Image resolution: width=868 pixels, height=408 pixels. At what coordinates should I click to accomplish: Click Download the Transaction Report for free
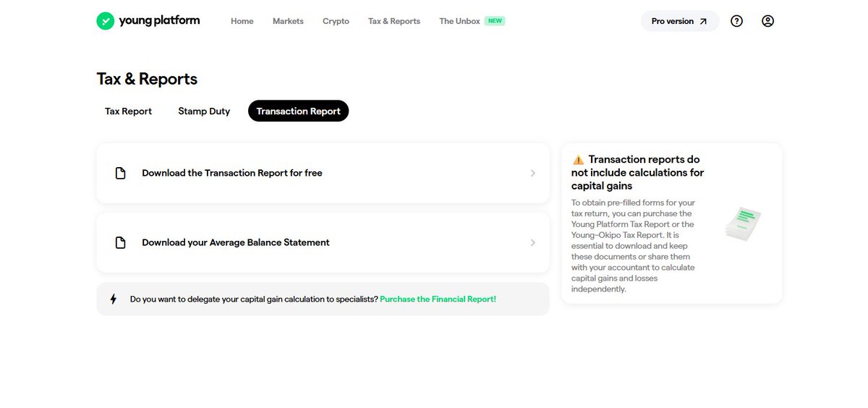click(323, 173)
